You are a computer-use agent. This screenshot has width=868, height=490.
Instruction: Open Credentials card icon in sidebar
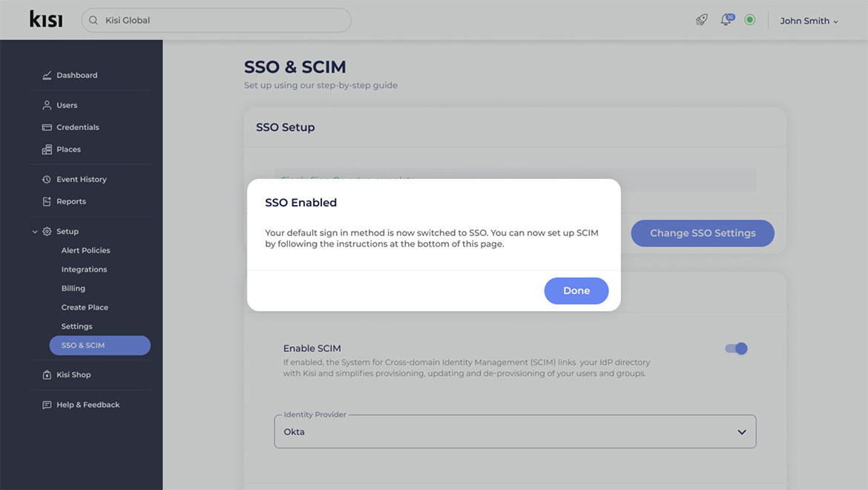47,128
